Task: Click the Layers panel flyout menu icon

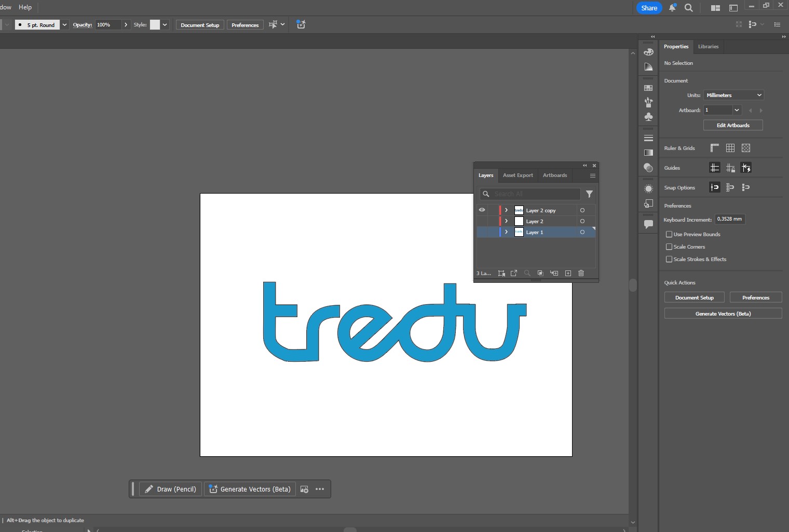Action: click(592, 175)
